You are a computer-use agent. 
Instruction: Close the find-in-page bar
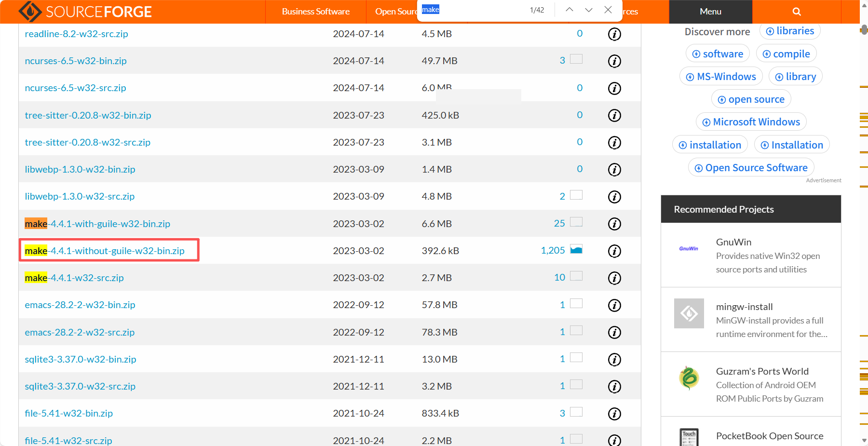click(608, 10)
